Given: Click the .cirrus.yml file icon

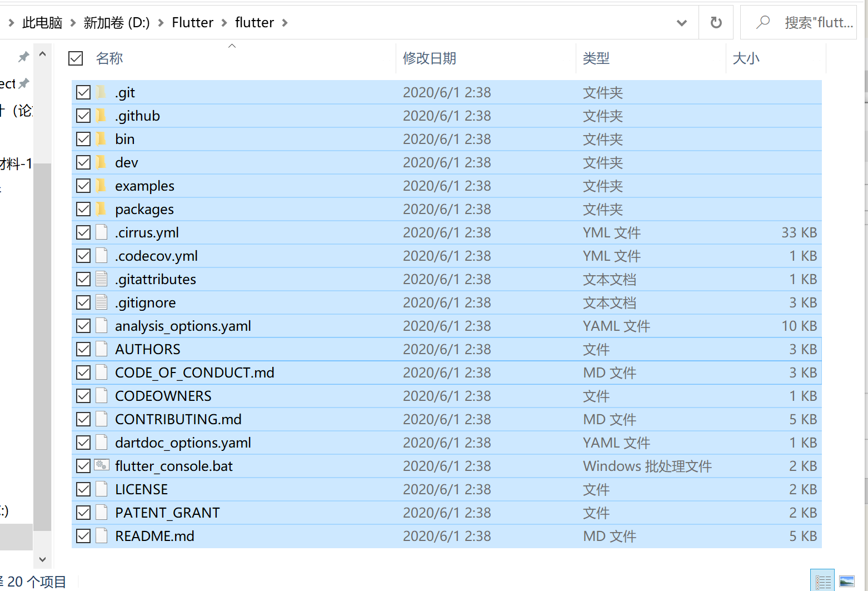Looking at the screenshot, I should click(x=101, y=232).
